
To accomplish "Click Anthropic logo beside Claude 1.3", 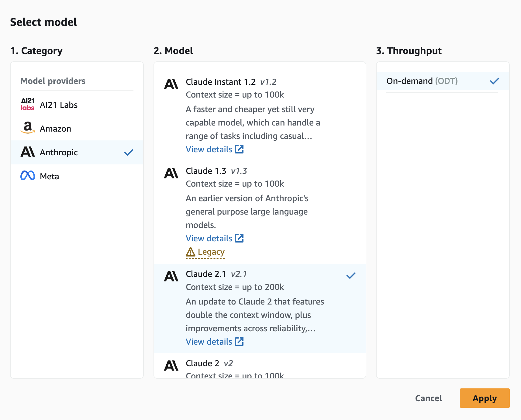I will [x=171, y=173].
